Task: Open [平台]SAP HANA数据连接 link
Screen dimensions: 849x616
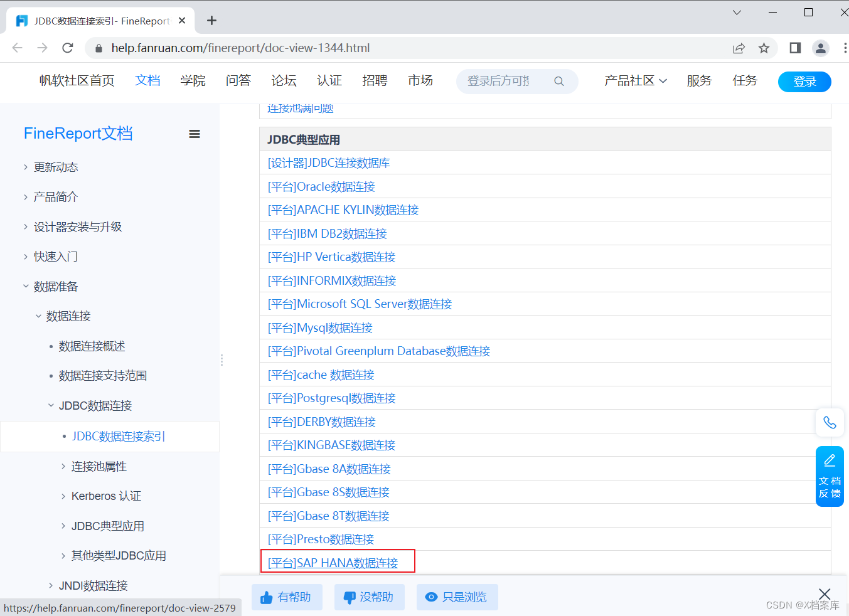Action: [x=333, y=563]
